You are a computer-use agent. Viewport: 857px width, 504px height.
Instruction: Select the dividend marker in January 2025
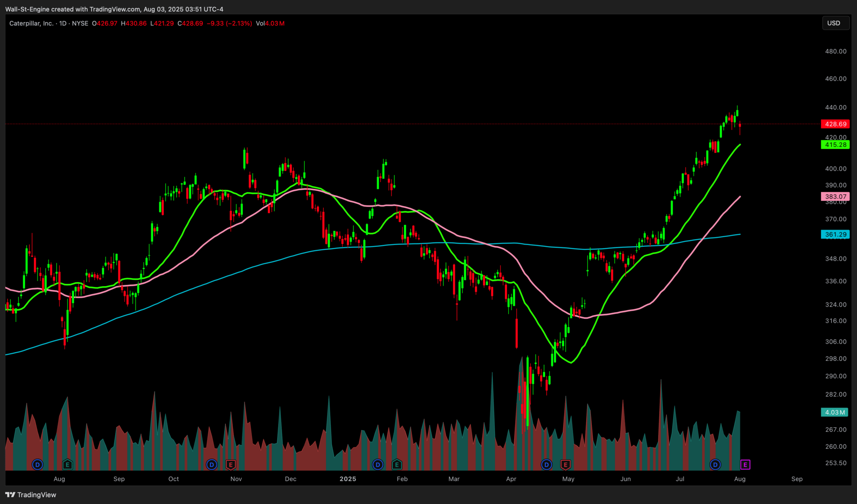378,465
